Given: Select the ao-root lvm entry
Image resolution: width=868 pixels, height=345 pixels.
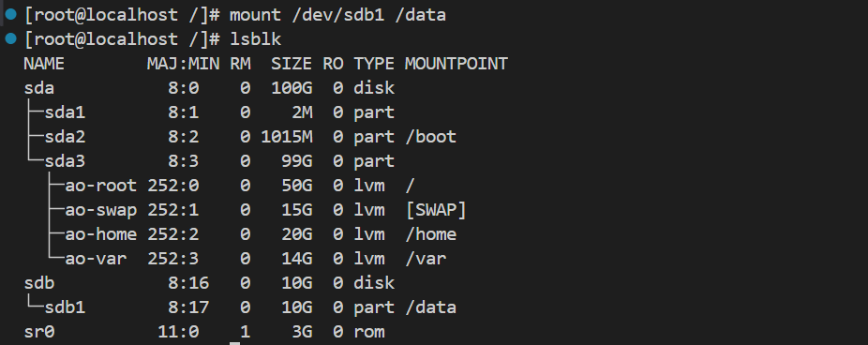Looking at the screenshot, I should [100, 186].
